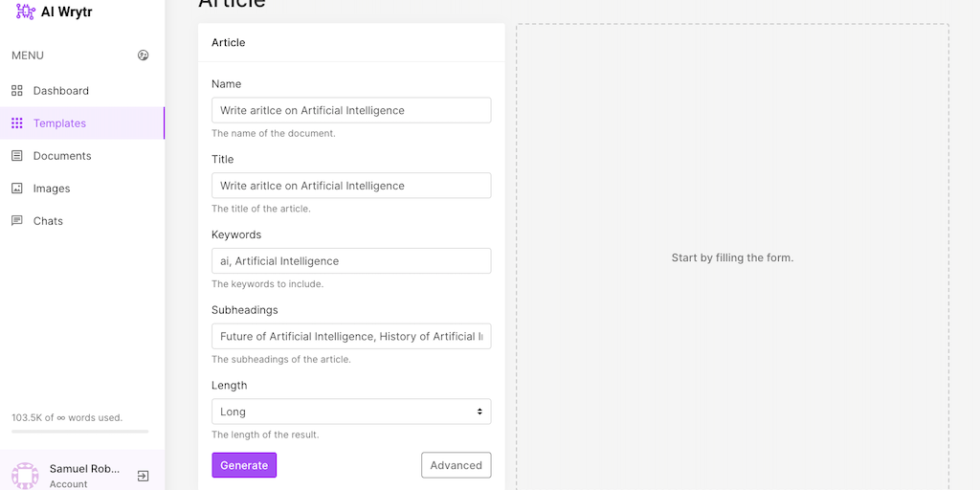Click the Account link under user name
The height and width of the screenshot is (490, 980).
point(69,484)
